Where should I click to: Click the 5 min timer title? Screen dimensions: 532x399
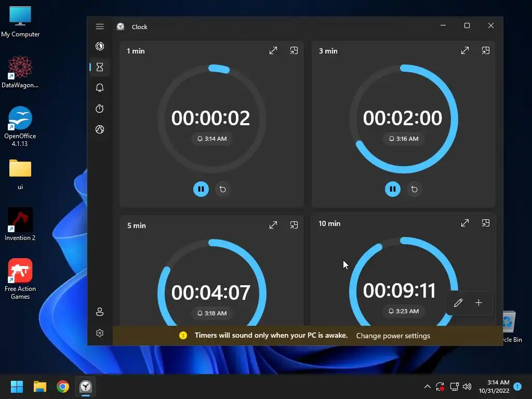[x=137, y=225]
